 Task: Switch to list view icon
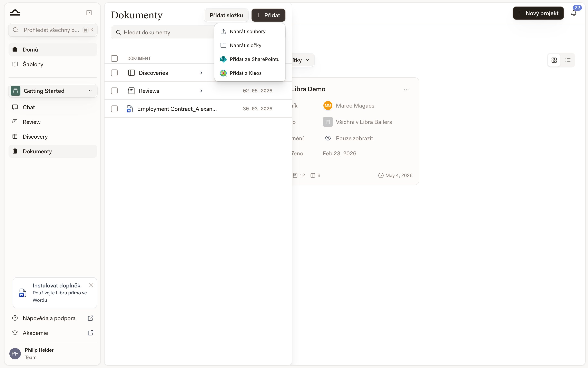click(x=568, y=60)
